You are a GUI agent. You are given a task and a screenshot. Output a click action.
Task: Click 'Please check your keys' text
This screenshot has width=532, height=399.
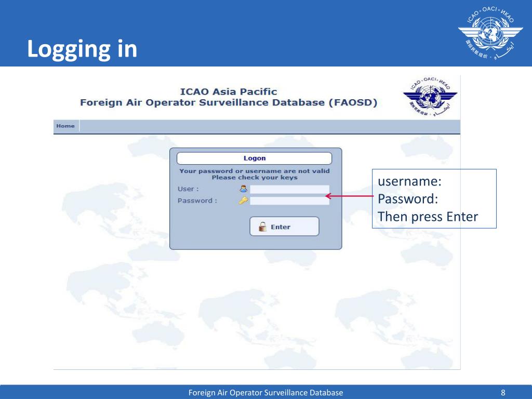tap(255, 178)
